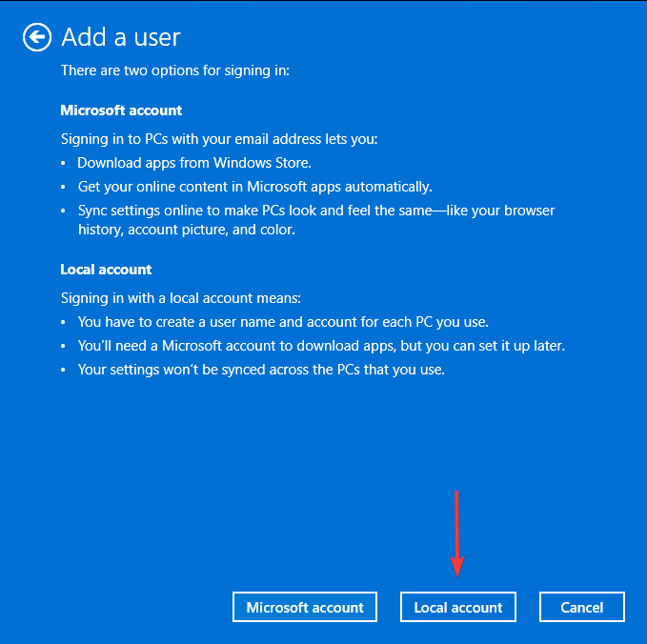This screenshot has height=644, width=647.
Task: Click "You have to create a user name" bullet
Action: [283, 322]
